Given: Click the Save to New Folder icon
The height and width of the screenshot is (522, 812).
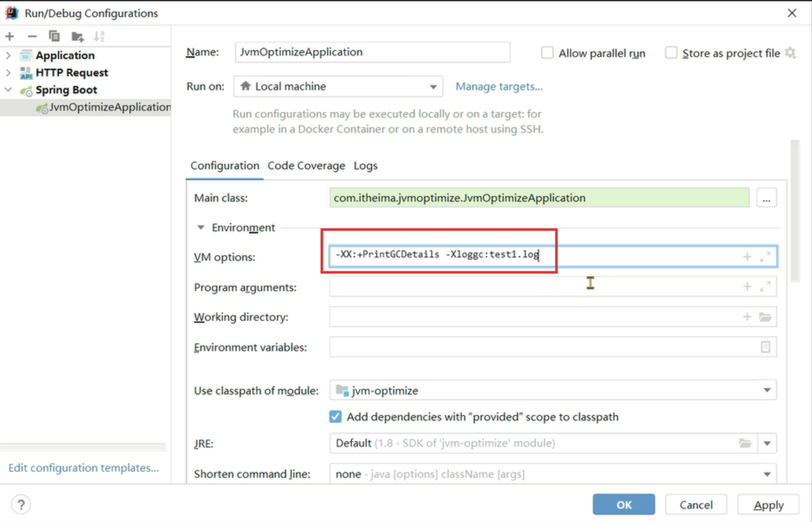Looking at the screenshot, I should (x=77, y=37).
